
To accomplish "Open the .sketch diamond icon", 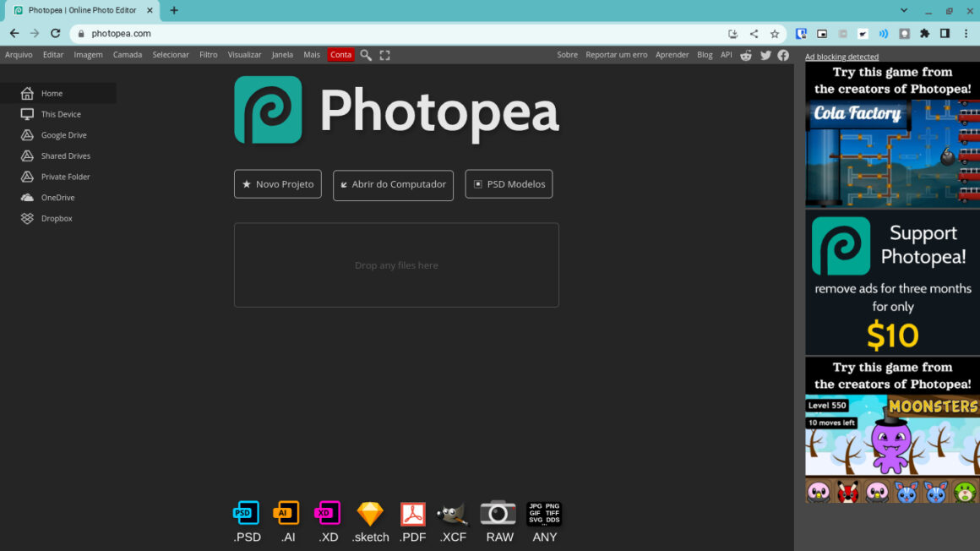I will tap(370, 513).
